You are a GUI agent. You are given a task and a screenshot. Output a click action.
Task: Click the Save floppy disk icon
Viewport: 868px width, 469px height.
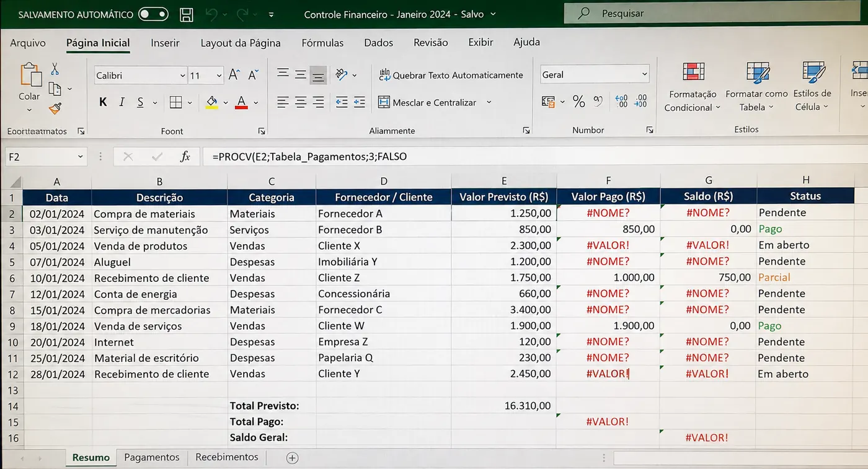pos(186,14)
